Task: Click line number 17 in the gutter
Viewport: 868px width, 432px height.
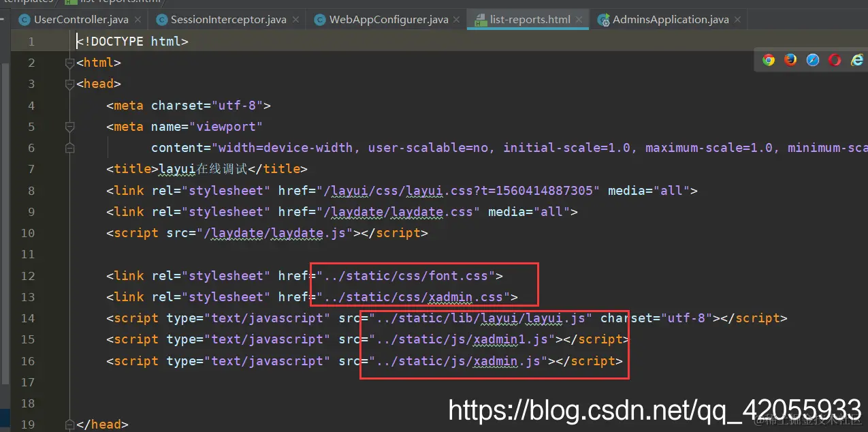Action: pyautogui.click(x=28, y=382)
